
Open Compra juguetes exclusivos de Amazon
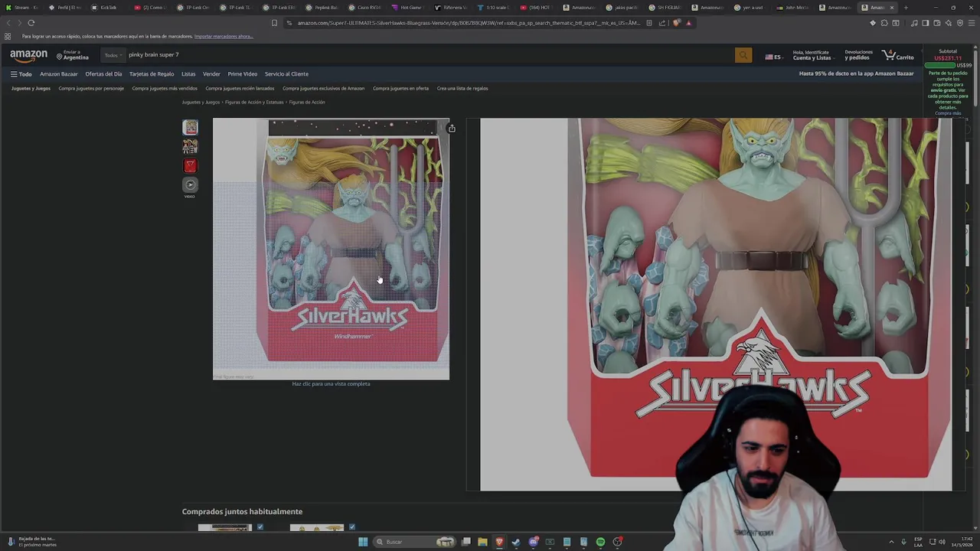[323, 88]
